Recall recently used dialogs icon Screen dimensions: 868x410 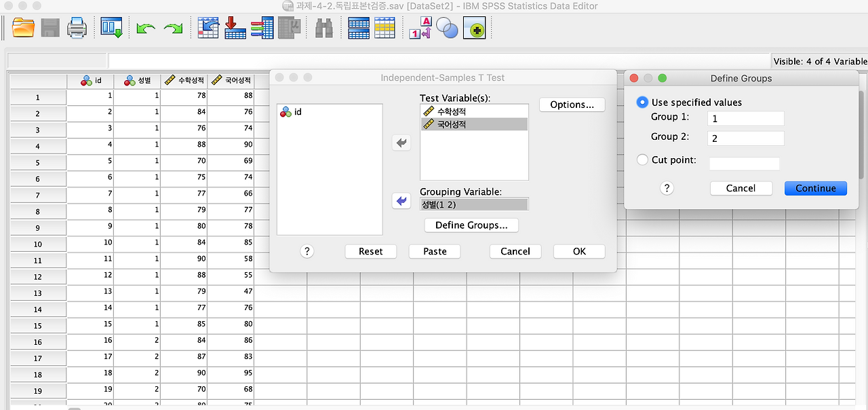(x=112, y=28)
